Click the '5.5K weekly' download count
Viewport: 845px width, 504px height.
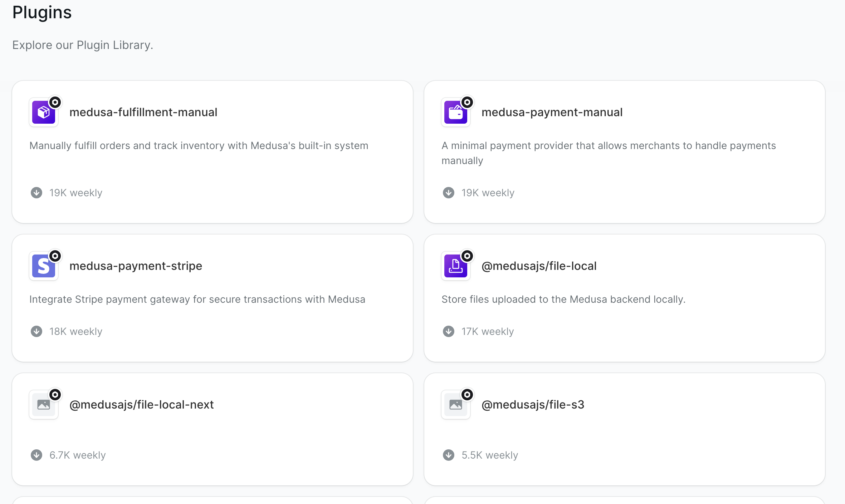point(490,455)
